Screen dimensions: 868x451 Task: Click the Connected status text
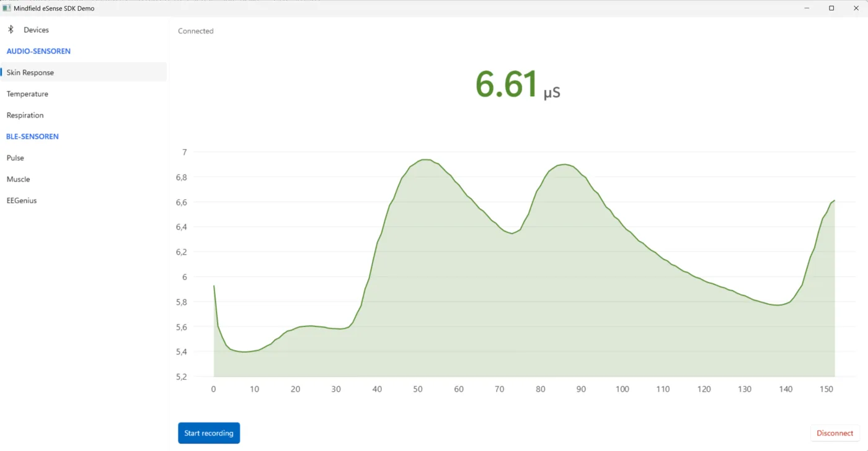(195, 31)
